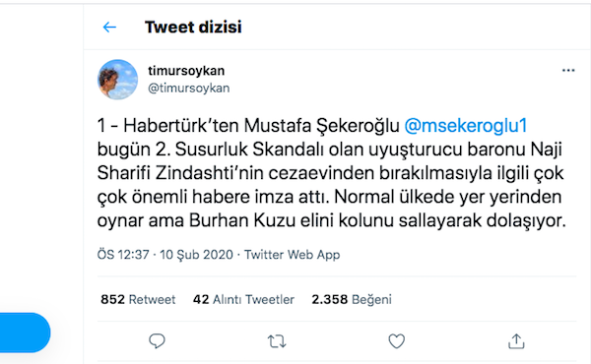
Task: Go back using the blue arrow
Action: coord(109,28)
